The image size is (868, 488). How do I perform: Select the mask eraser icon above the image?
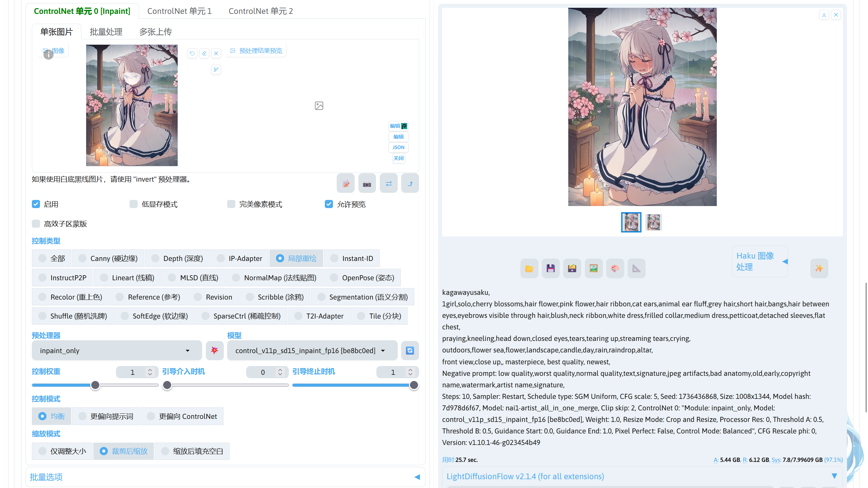204,53
